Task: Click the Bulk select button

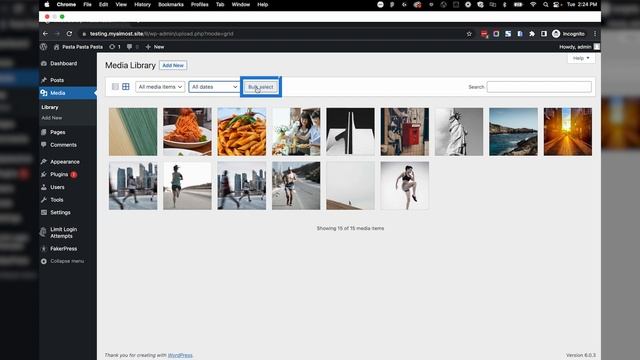Action: point(261,87)
